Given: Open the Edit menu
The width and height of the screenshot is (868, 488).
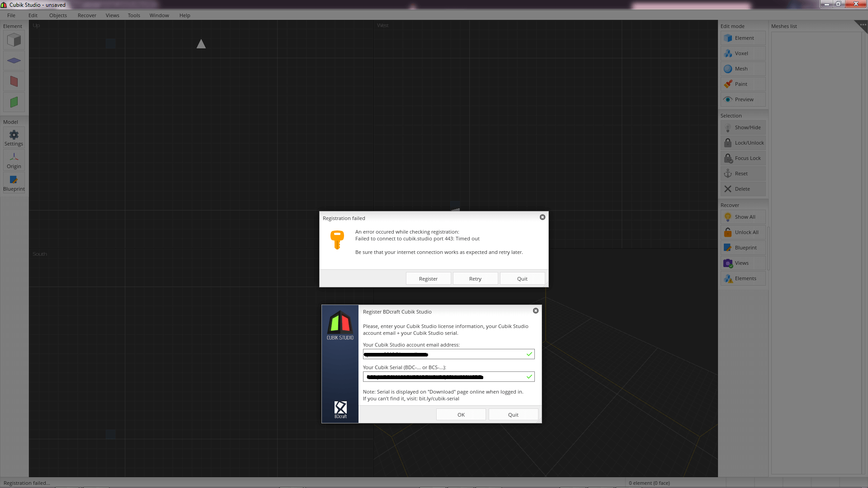Looking at the screenshot, I should [33, 15].
